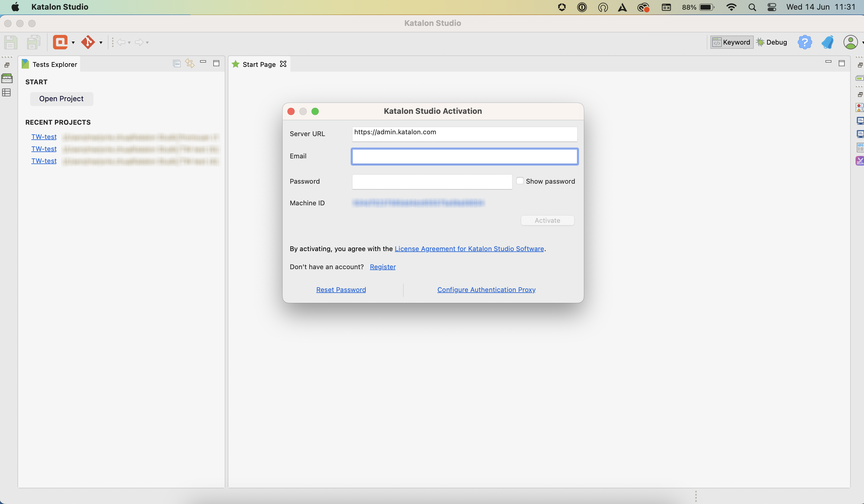The width and height of the screenshot is (864, 504).
Task: Open right sidebar purple self-healing icon
Action: pyautogui.click(x=859, y=161)
